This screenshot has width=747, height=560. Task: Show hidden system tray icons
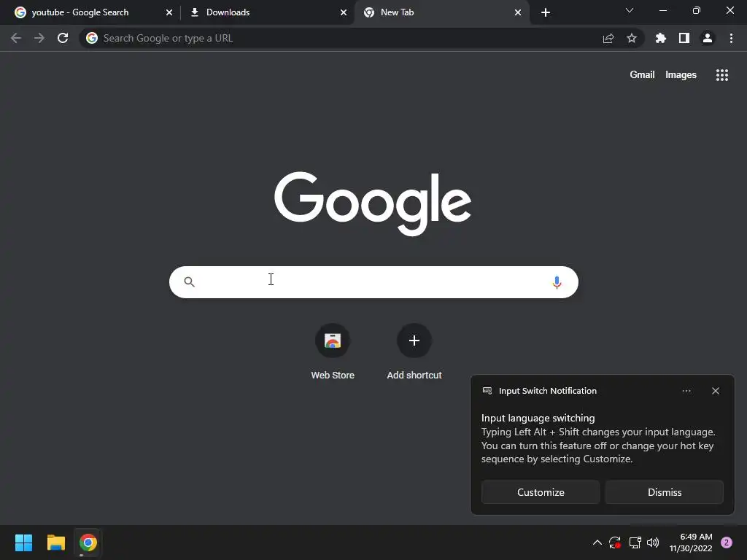[597, 542]
